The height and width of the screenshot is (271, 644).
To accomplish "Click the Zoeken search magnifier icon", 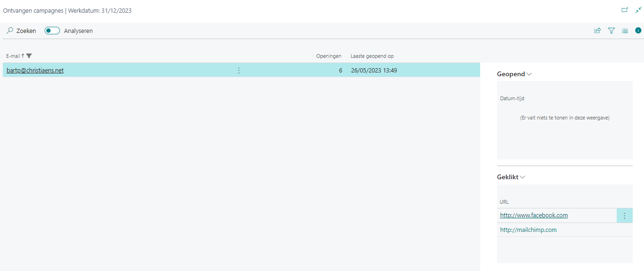I will pyautogui.click(x=10, y=31).
